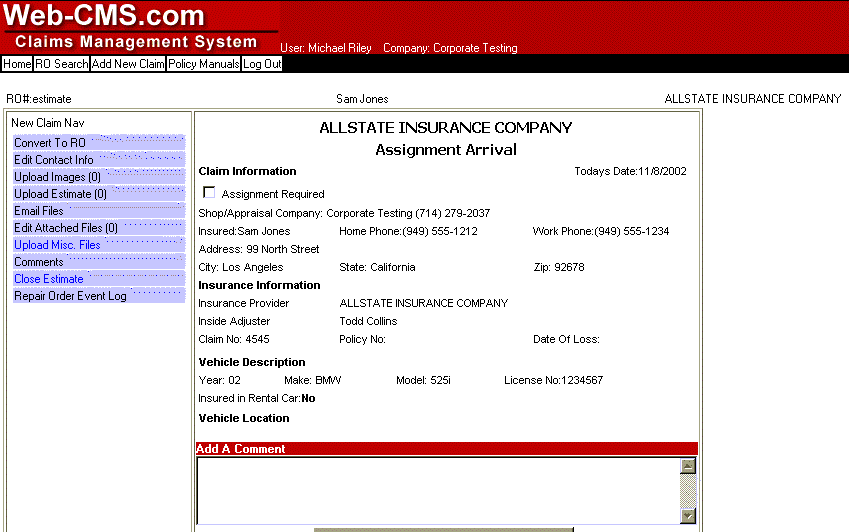Open Policy Manuals from navigation bar
Screen dimensions: 849x532
[204, 64]
